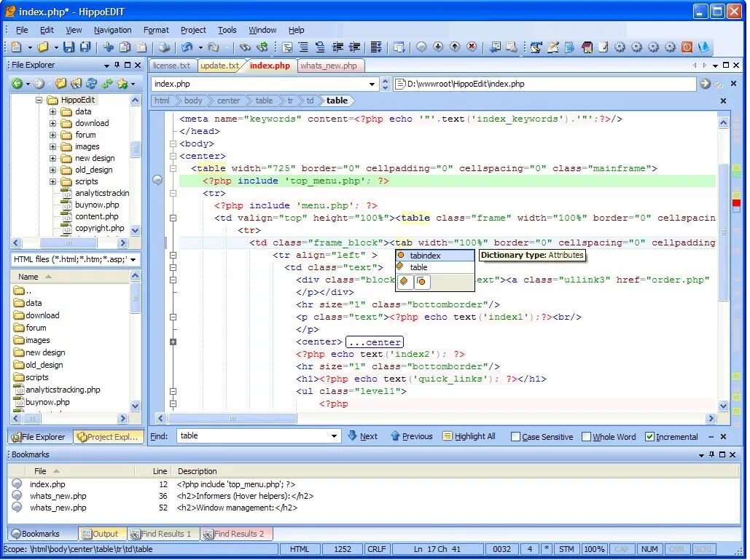
Task: Choose tabindex in the autocomplete list
Action: (435, 256)
